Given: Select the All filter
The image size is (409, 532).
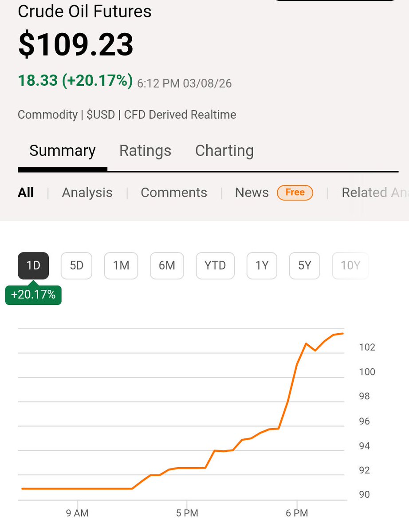Looking at the screenshot, I should (x=26, y=193).
